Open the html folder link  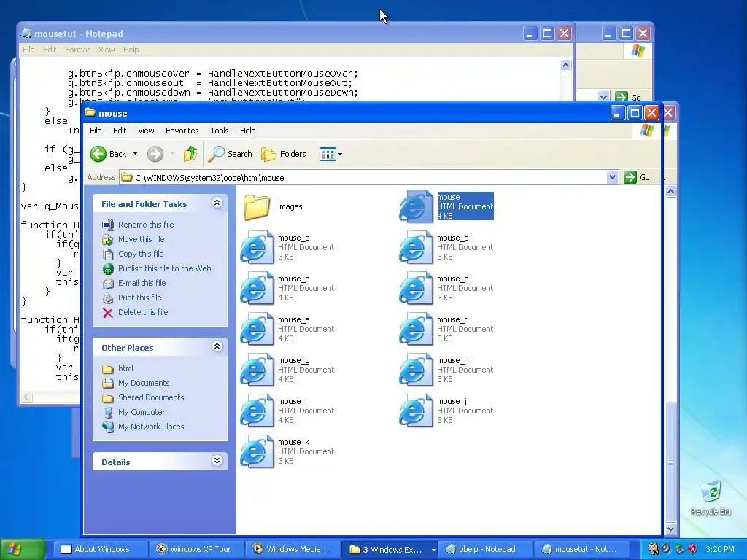[125, 368]
